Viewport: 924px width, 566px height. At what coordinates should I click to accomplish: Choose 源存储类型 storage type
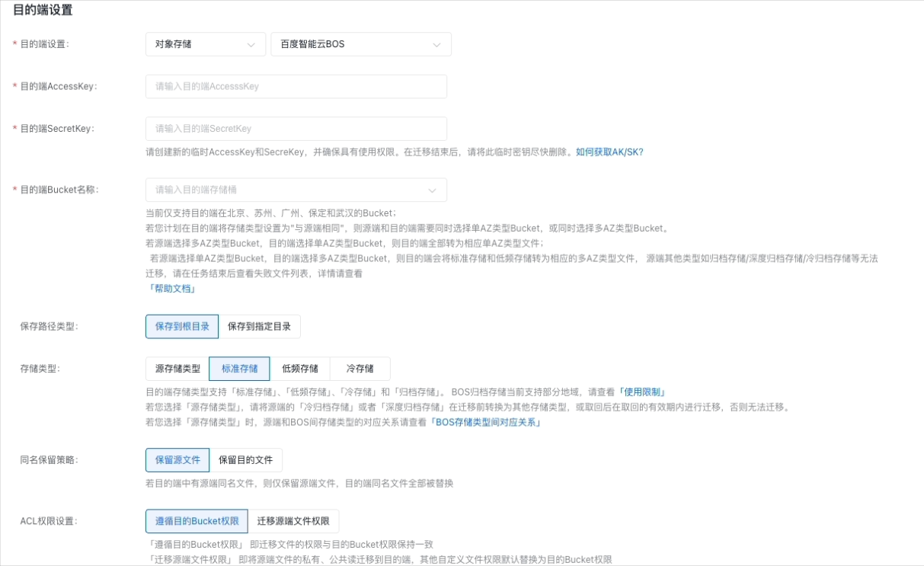(x=177, y=369)
